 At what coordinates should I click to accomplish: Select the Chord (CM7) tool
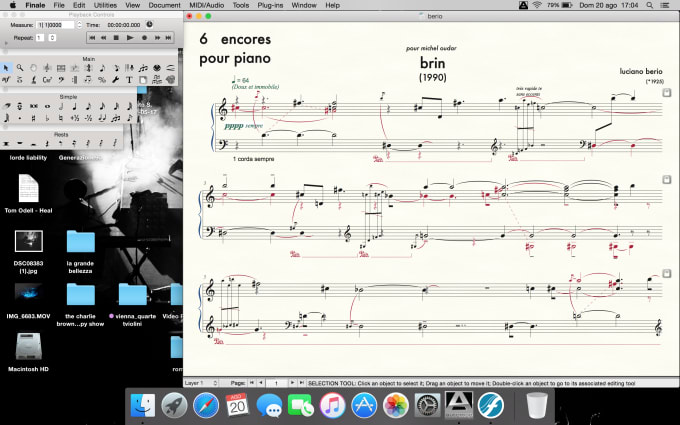click(47, 80)
